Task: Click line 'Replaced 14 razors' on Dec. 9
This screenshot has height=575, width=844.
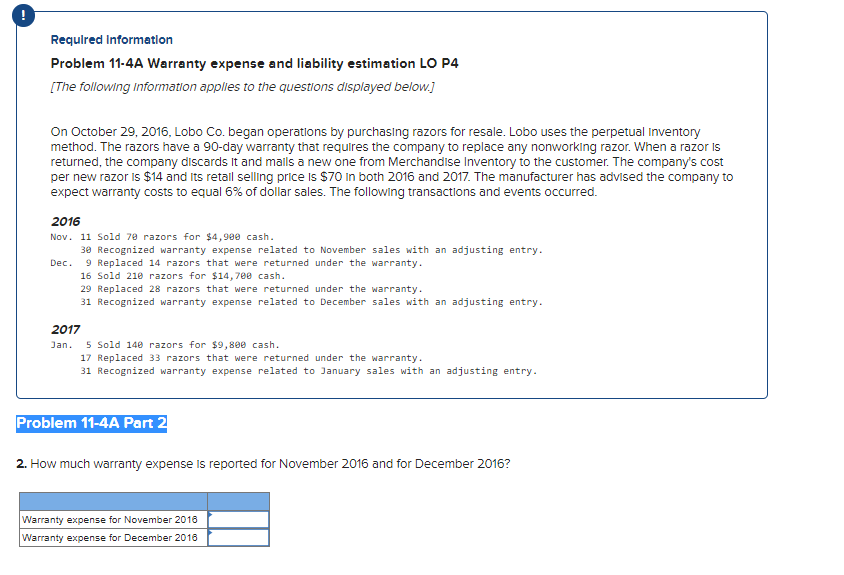Action: point(259,263)
